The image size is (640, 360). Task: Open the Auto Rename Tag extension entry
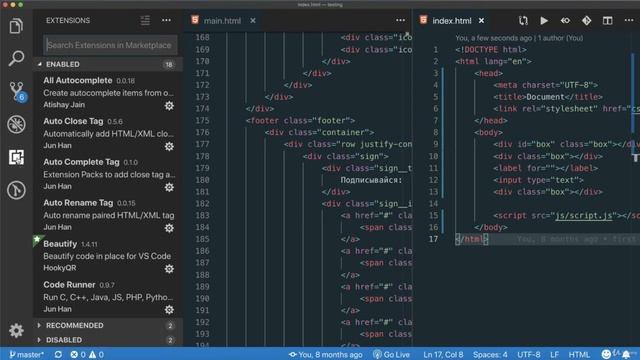click(108, 215)
